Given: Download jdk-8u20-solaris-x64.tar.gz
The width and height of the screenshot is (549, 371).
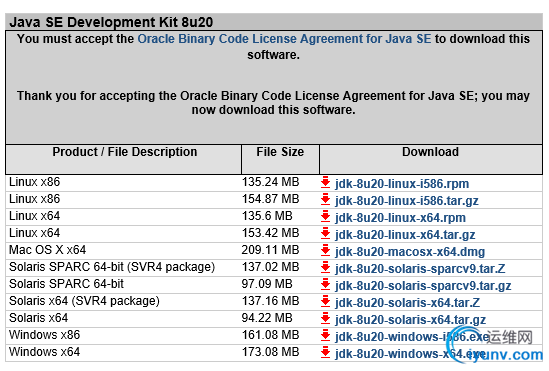Looking at the screenshot, I should click(410, 320).
